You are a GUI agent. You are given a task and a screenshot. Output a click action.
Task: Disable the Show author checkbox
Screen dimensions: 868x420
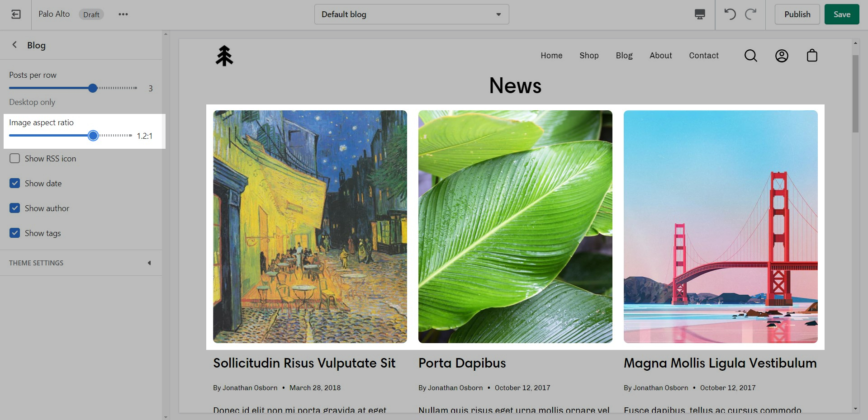(15, 208)
